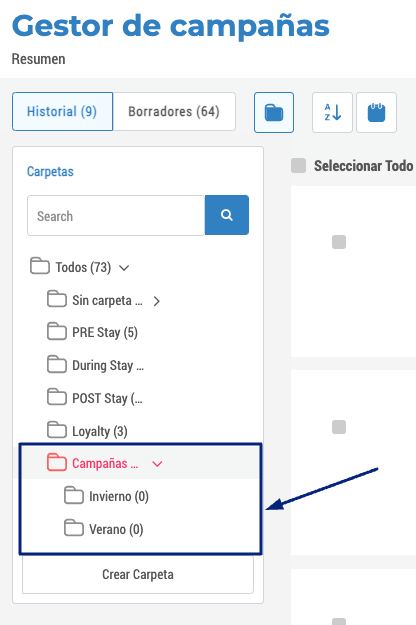Focus the folder Search input field

tap(116, 216)
